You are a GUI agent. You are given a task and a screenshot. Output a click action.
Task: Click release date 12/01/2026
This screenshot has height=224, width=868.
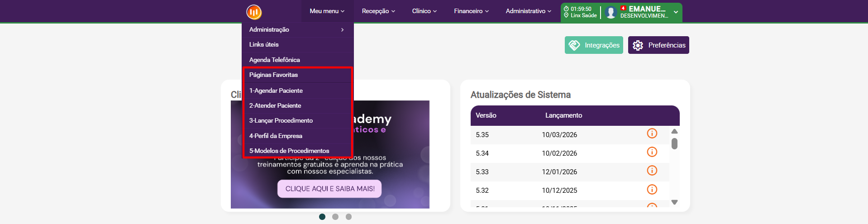tap(559, 172)
